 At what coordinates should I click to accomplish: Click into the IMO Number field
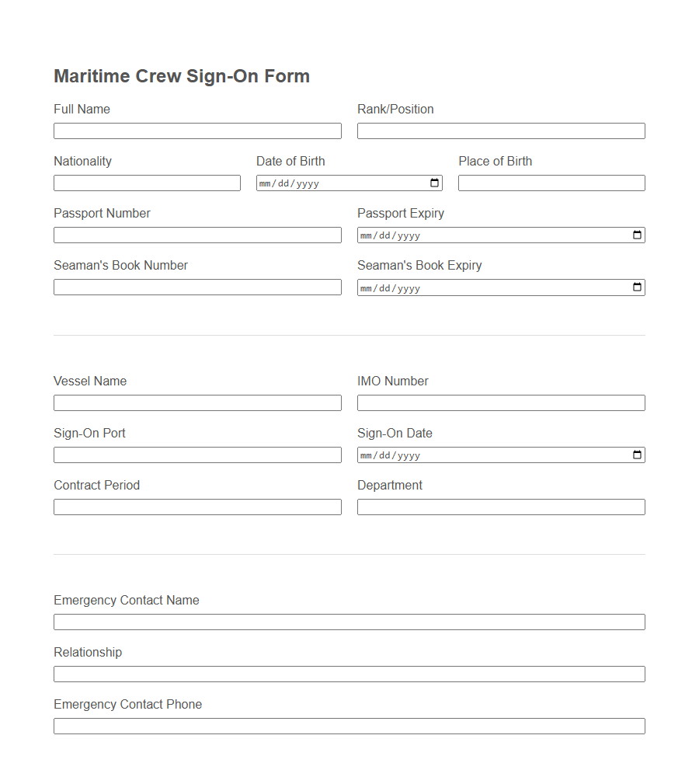click(500, 402)
